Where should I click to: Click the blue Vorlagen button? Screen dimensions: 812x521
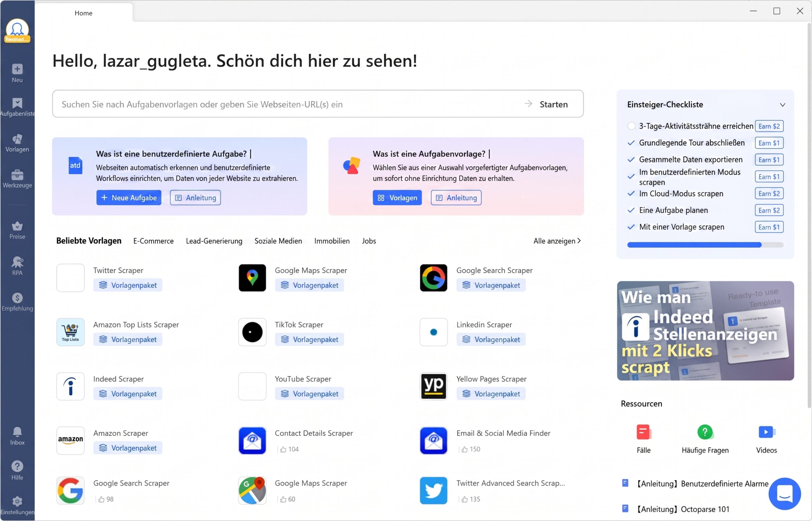[397, 198]
